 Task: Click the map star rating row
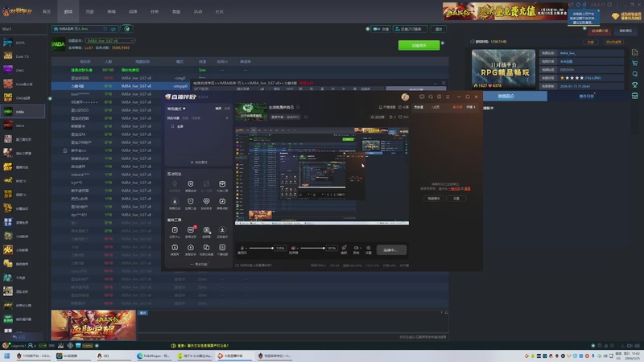[x=581, y=78]
